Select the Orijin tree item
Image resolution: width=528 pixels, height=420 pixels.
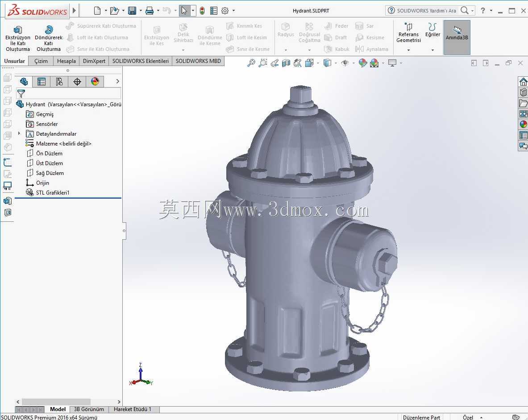[37, 183]
